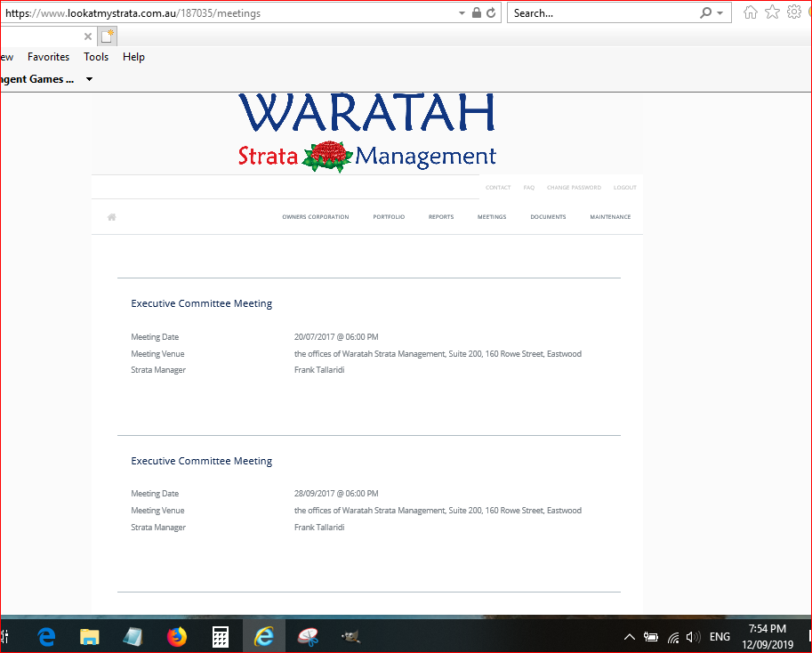Open the Owners Corporation nav item
This screenshot has height=653, width=812.
click(316, 217)
